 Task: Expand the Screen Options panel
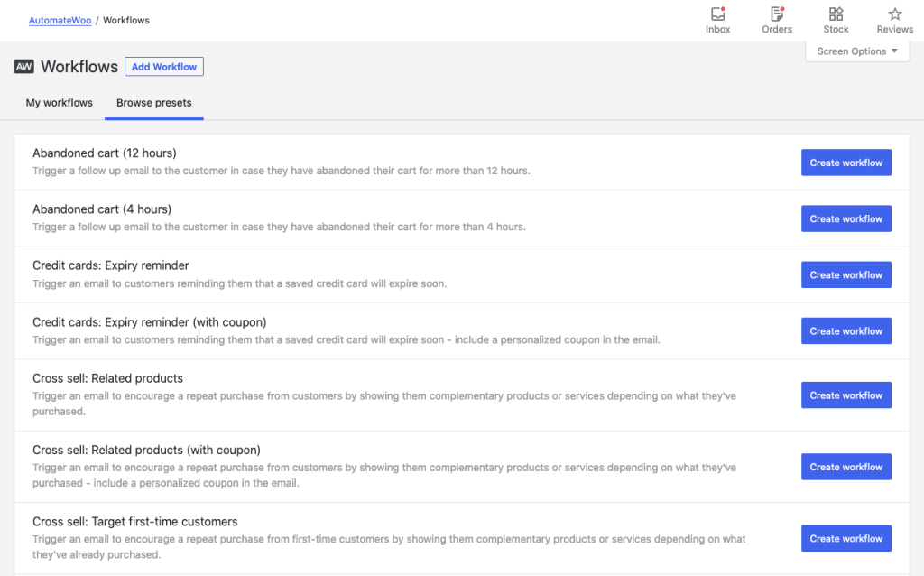[855, 51]
